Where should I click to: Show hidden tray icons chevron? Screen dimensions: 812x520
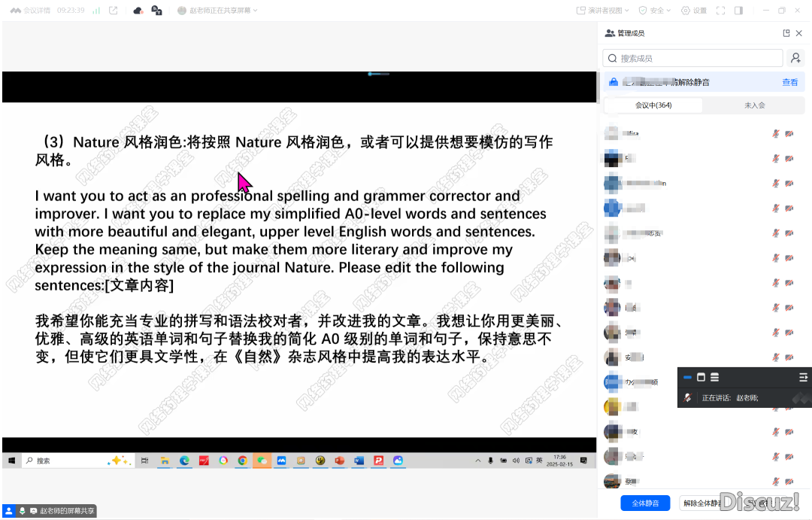(x=478, y=461)
